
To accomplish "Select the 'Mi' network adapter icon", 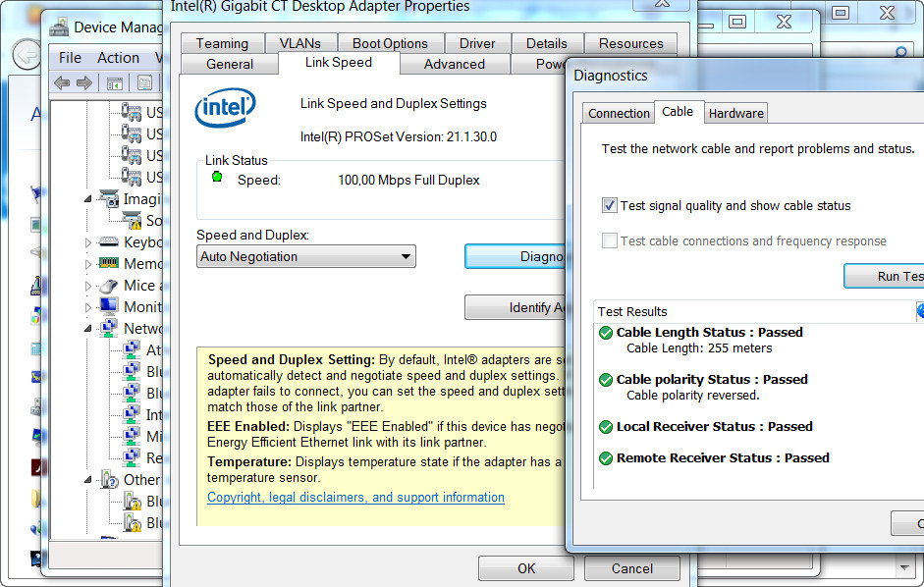I will coord(132,436).
